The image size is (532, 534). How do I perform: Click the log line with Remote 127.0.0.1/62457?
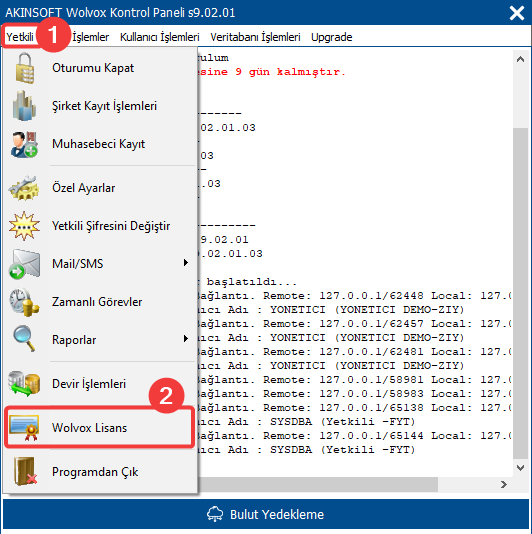(x=354, y=324)
